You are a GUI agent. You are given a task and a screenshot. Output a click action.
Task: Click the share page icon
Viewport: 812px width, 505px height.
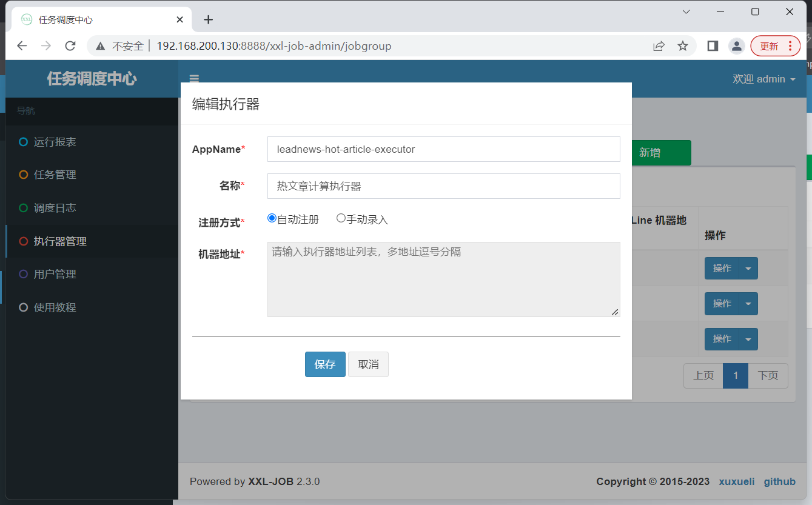click(x=659, y=46)
